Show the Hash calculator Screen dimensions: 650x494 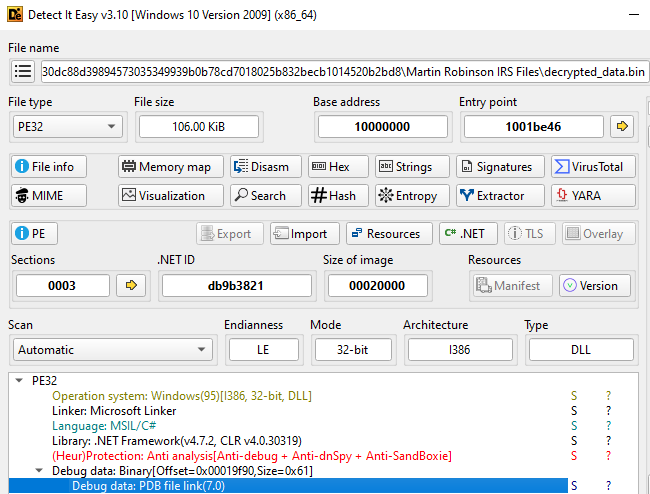tap(333, 196)
